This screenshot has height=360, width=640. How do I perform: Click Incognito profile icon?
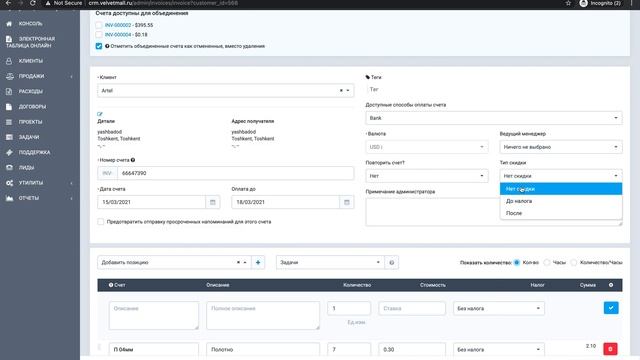(x=584, y=3)
